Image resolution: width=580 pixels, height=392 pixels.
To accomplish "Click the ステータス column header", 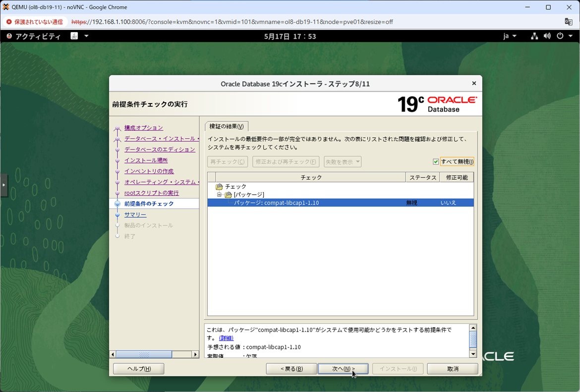I will coord(423,177).
